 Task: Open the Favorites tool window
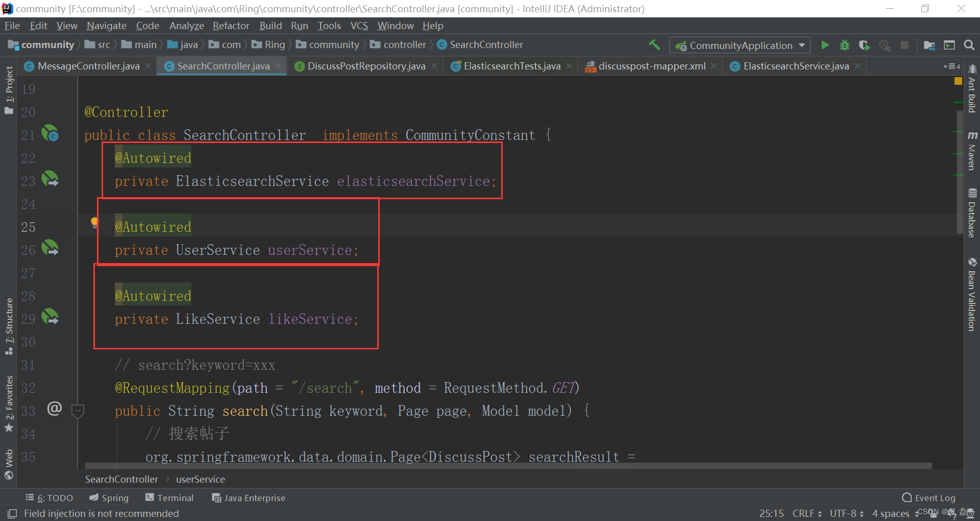9,404
